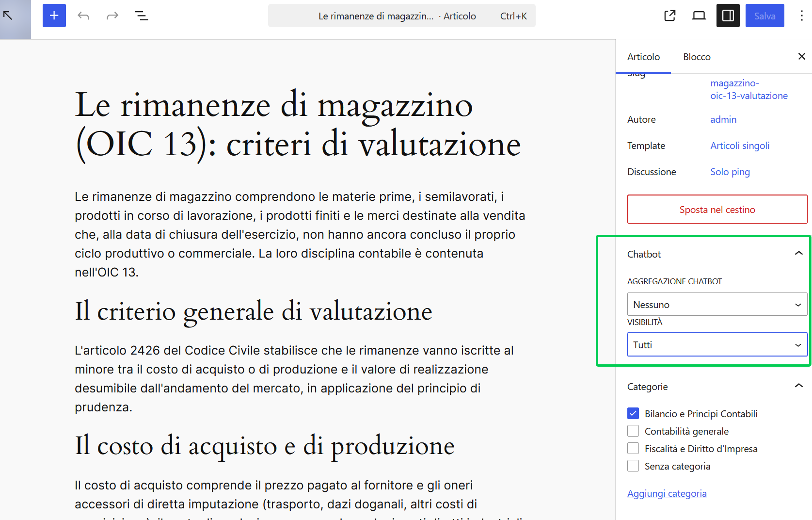Click the back arrow icon in top-left corner
The width and height of the screenshot is (812, 520).
(x=8, y=16)
